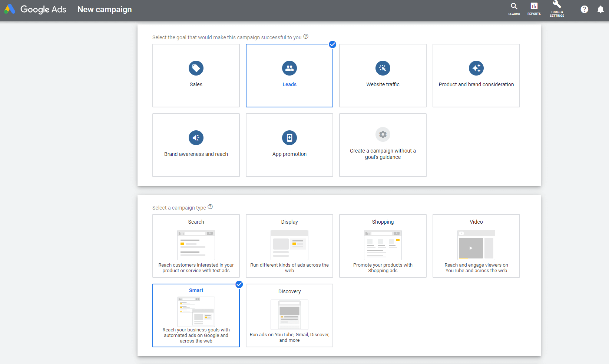
Task: Click the Display card title
Action: tap(289, 222)
